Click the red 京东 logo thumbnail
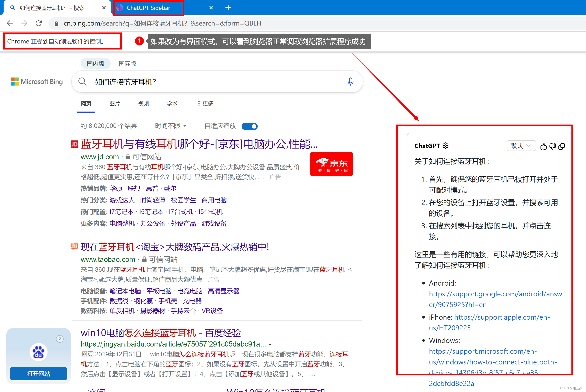 [331, 164]
